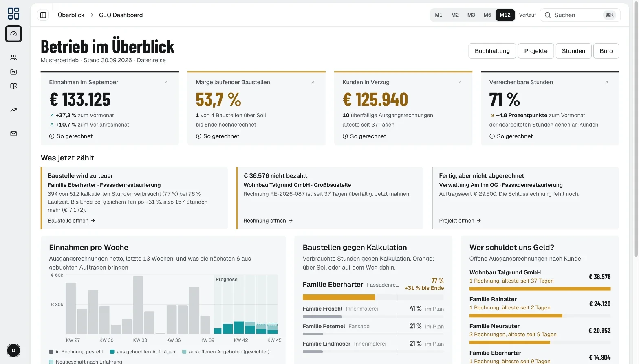Screen dimensions: 639x364
Task: Expand So gerechnet under Marge laufender Baustellen
Action: point(218,136)
